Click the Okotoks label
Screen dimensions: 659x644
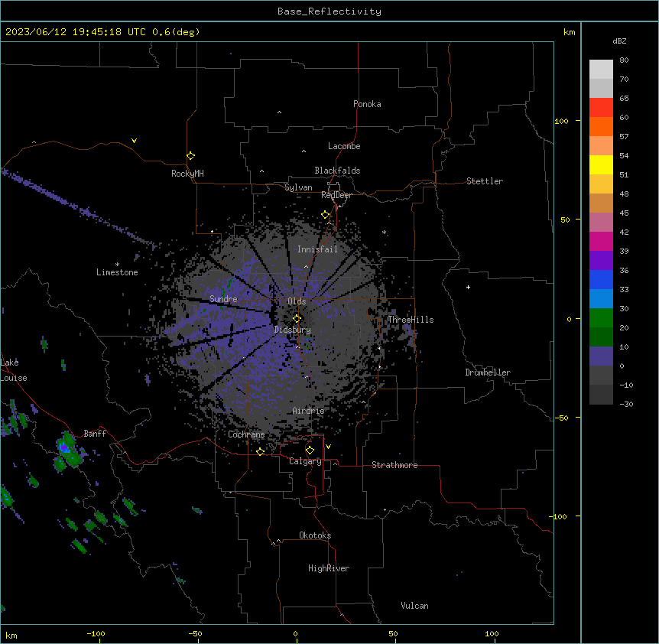(x=315, y=535)
